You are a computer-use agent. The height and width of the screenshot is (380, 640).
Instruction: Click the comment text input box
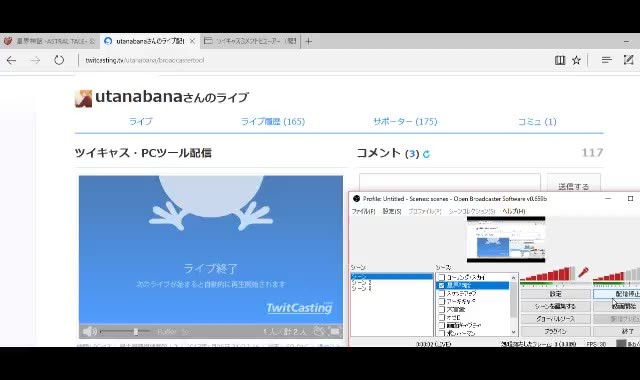pos(450,182)
